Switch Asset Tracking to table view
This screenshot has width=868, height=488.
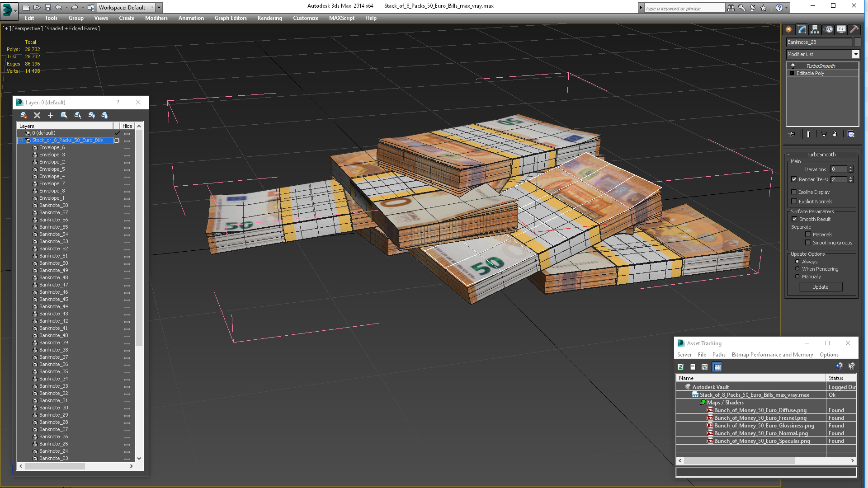click(717, 367)
